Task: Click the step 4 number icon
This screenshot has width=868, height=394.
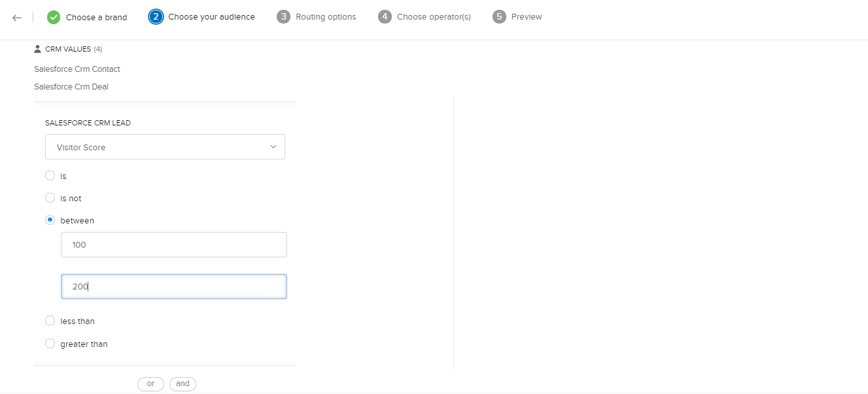Action: (385, 17)
